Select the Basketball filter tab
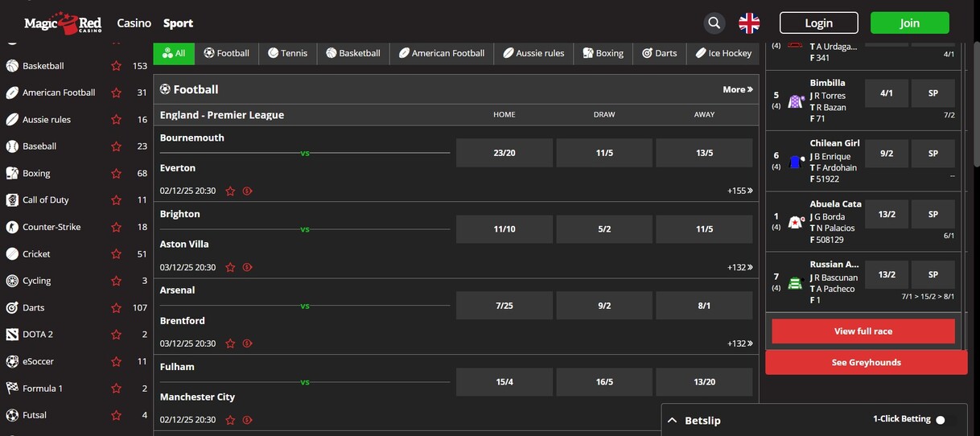The height and width of the screenshot is (436, 980). 353,53
